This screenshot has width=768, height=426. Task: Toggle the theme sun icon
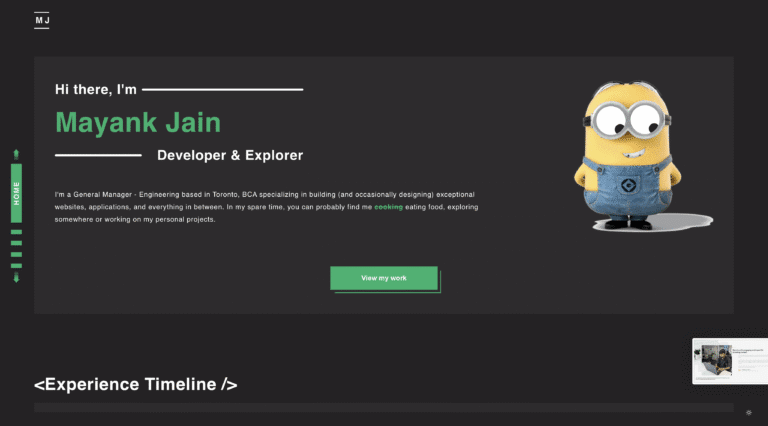pos(748,412)
